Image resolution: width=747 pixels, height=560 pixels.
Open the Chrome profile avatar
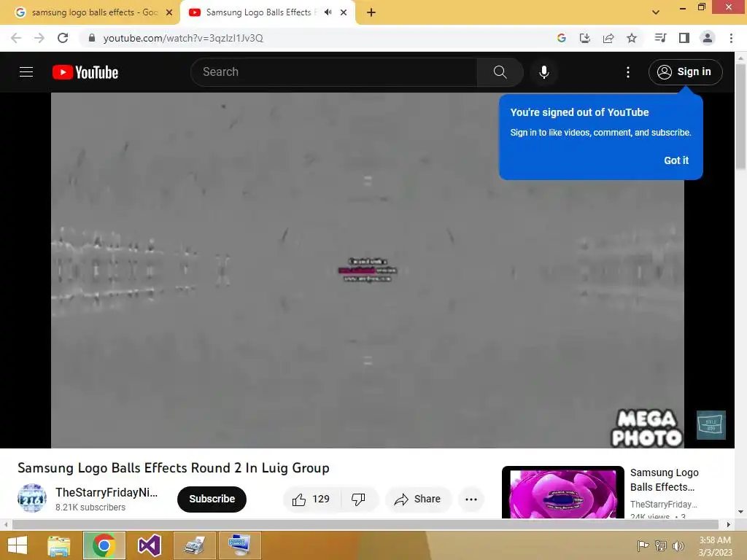pos(708,38)
